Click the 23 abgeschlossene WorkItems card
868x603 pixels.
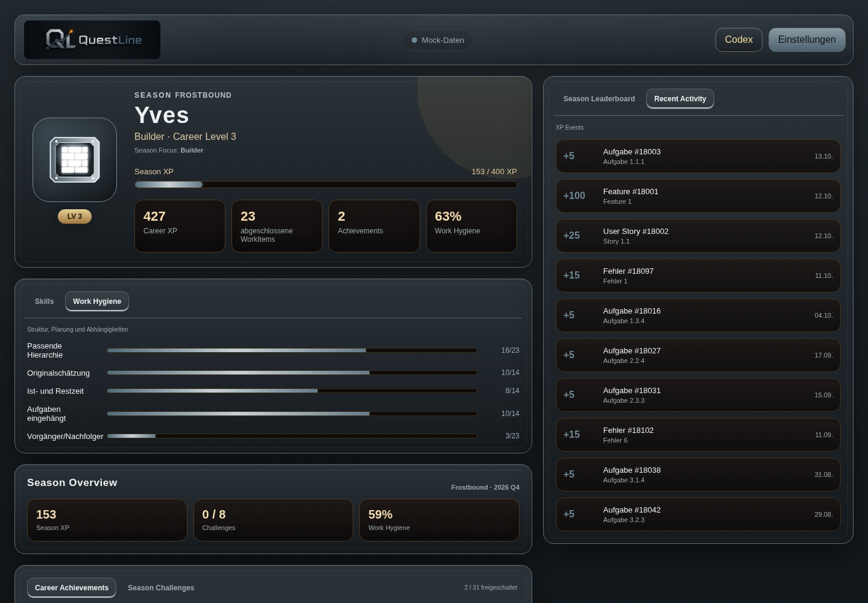(x=277, y=226)
